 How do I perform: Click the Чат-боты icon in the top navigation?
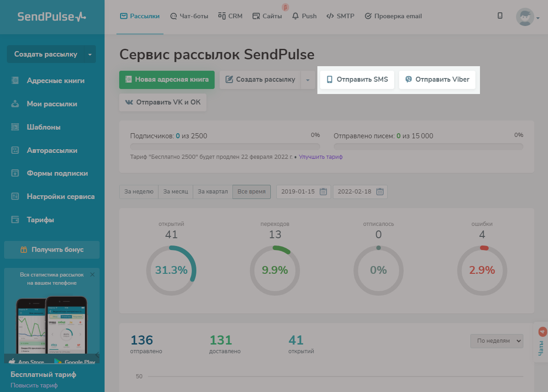point(174,16)
